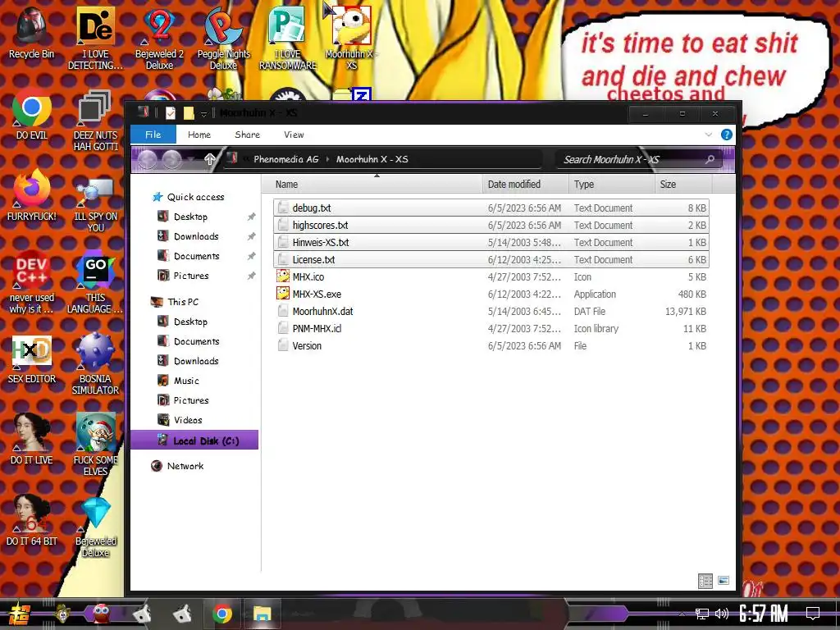The height and width of the screenshot is (630, 840).
Task: Open Documents under Quick access
Action: tap(197, 256)
